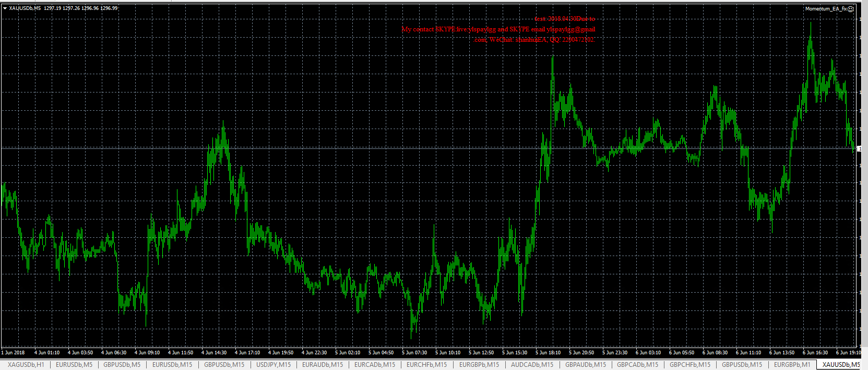
Task: Click the '5 Jun 18:10' time label
Action: tap(548, 353)
